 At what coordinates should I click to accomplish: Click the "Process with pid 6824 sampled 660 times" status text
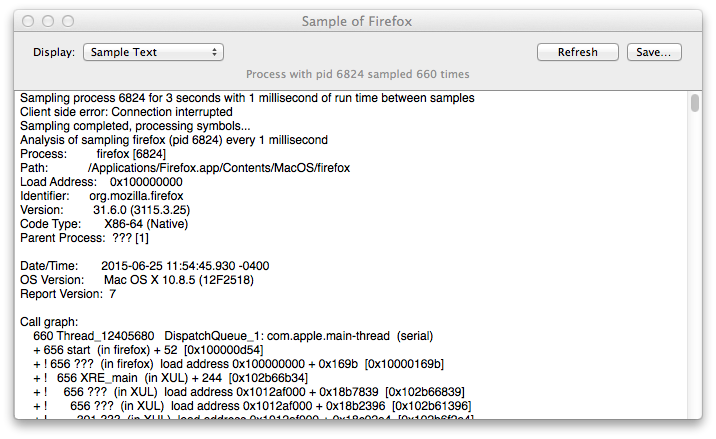(358, 74)
